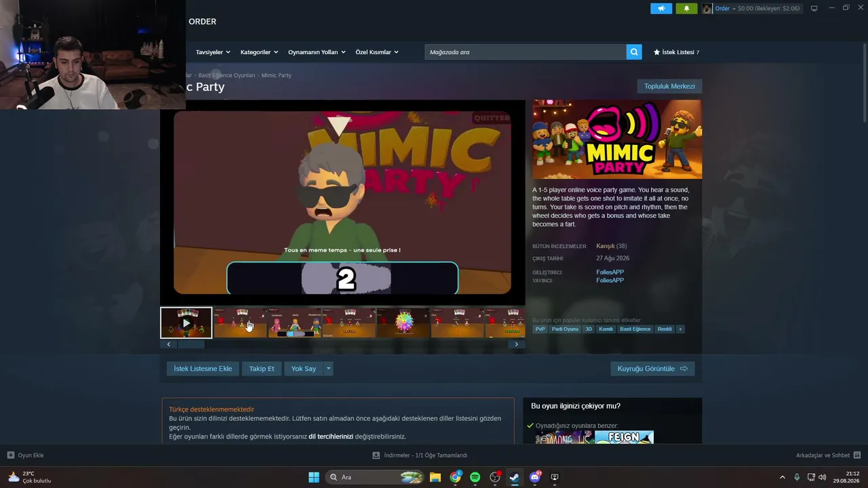Open File Explorer from the taskbar

click(x=435, y=477)
